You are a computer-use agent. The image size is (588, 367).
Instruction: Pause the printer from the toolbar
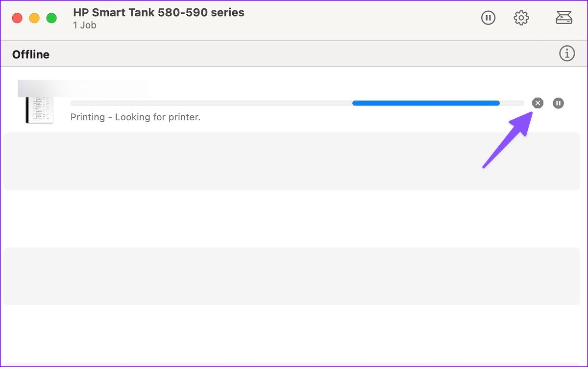[x=488, y=18]
